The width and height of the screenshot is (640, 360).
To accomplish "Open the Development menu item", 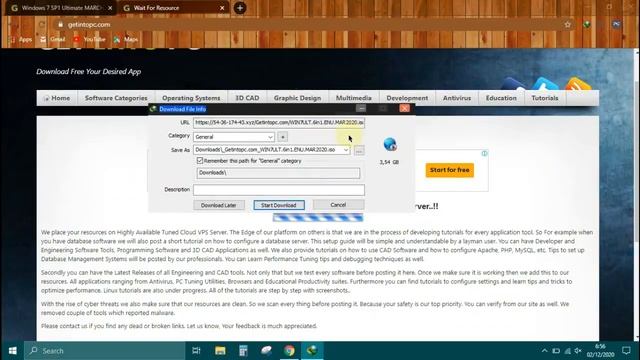I will (407, 98).
